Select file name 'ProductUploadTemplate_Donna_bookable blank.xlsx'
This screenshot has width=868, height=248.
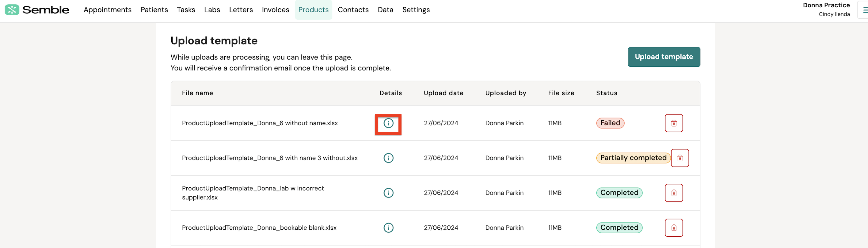[259, 228]
